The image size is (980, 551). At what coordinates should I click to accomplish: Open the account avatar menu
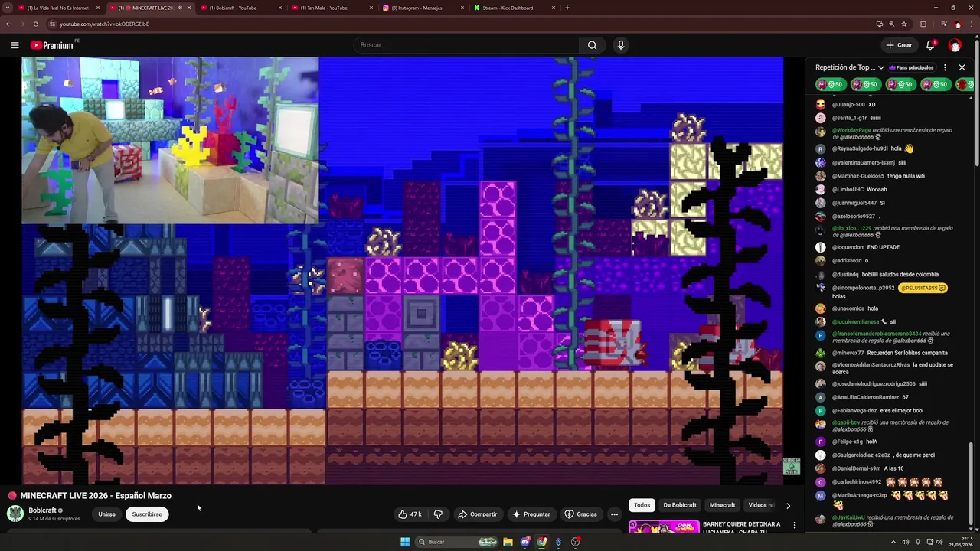click(955, 45)
